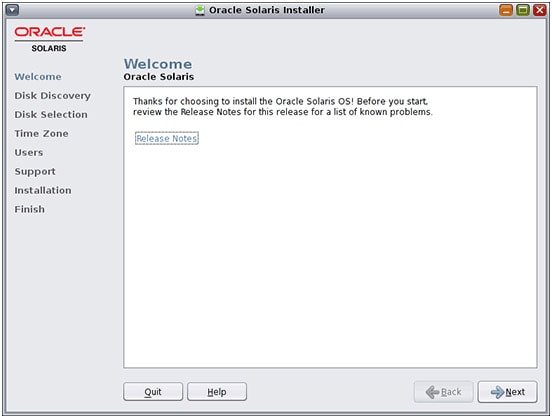Click the 'Thanks for choosing to install' message
The height and width of the screenshot is (418, 552).
click(283, 107)
